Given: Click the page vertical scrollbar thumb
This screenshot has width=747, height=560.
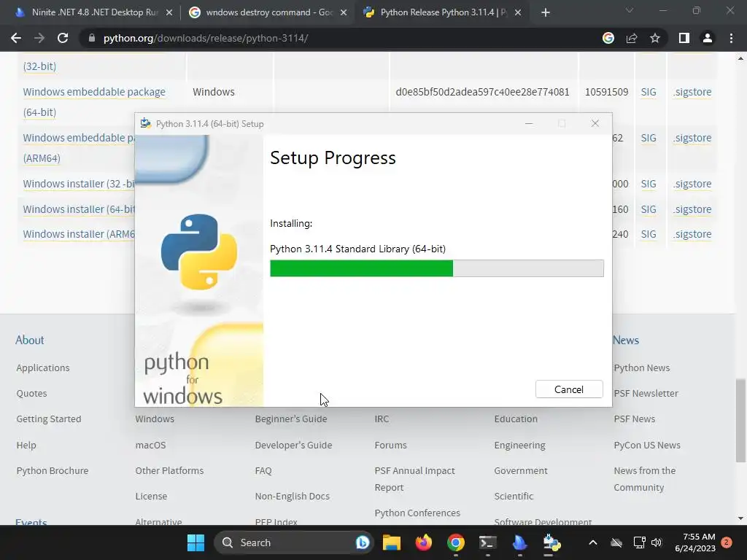Looking at the screenshot, I should (x=740, y=421).
